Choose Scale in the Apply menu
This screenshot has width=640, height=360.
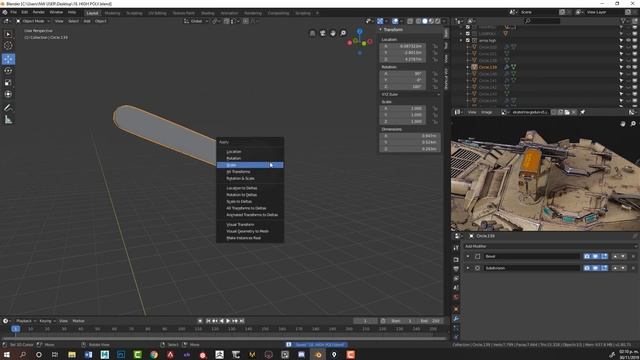point(250,165)
